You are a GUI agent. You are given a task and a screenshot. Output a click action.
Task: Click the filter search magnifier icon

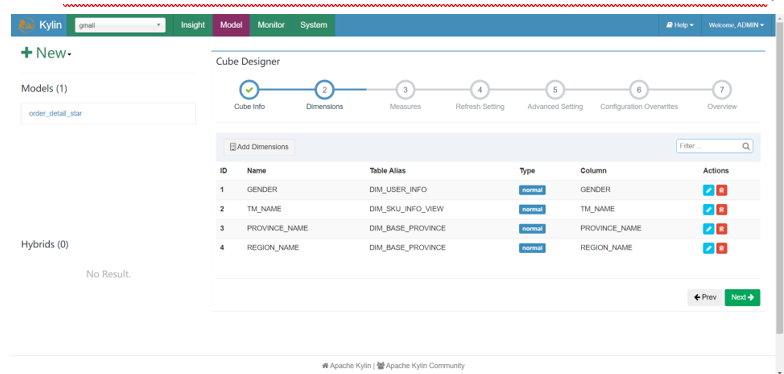pos(746,146)
